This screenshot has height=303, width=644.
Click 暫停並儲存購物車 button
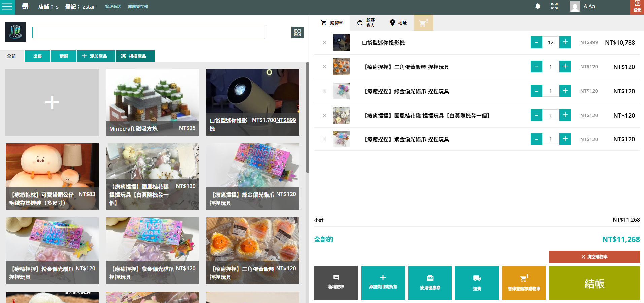click(524, 283)
